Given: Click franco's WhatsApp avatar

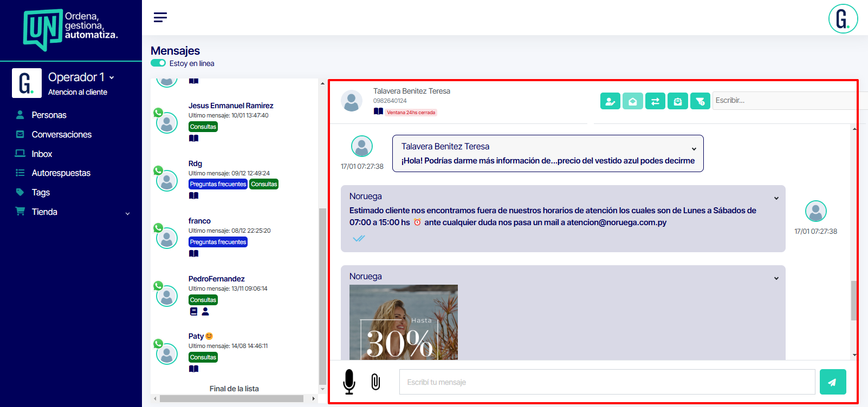Looking at the screenshot, I should (166, 237).
